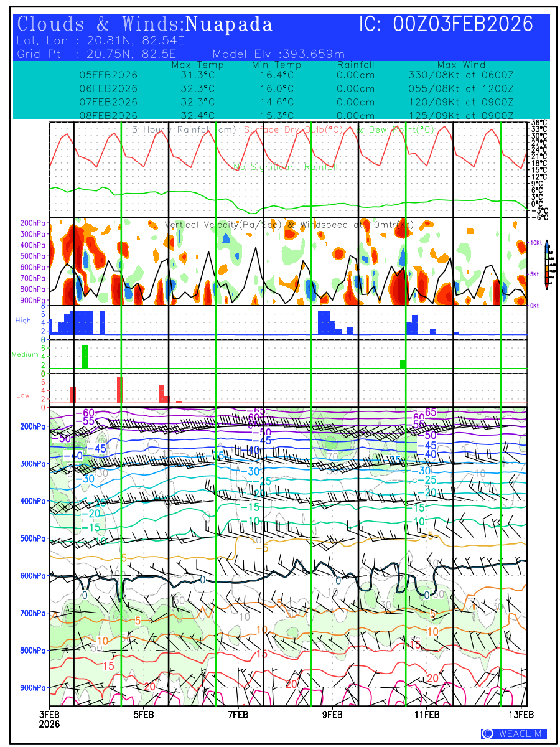
Task: Select the 7FEB date on time axis
Action: coord(238,715)
